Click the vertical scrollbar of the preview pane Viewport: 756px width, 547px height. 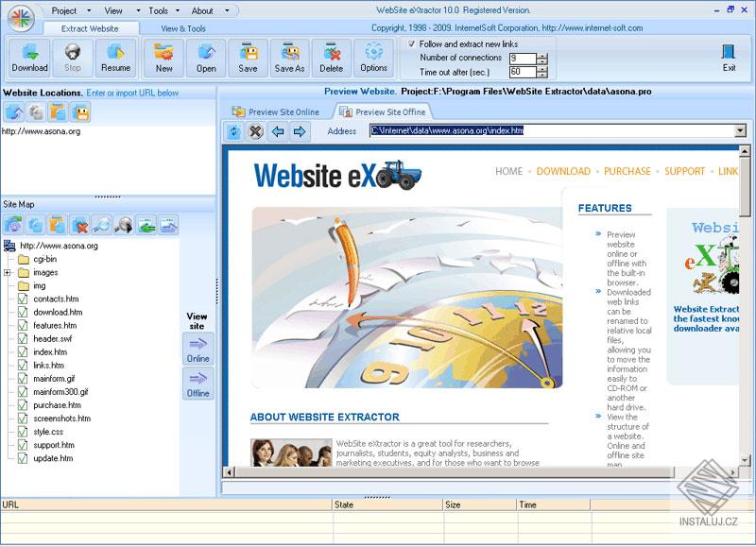(745, 305)
